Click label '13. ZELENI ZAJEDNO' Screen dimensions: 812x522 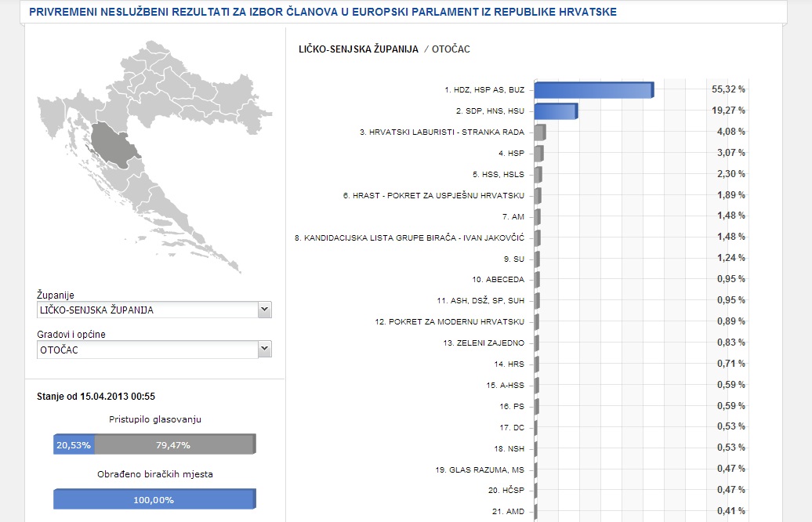pos(484,343)
